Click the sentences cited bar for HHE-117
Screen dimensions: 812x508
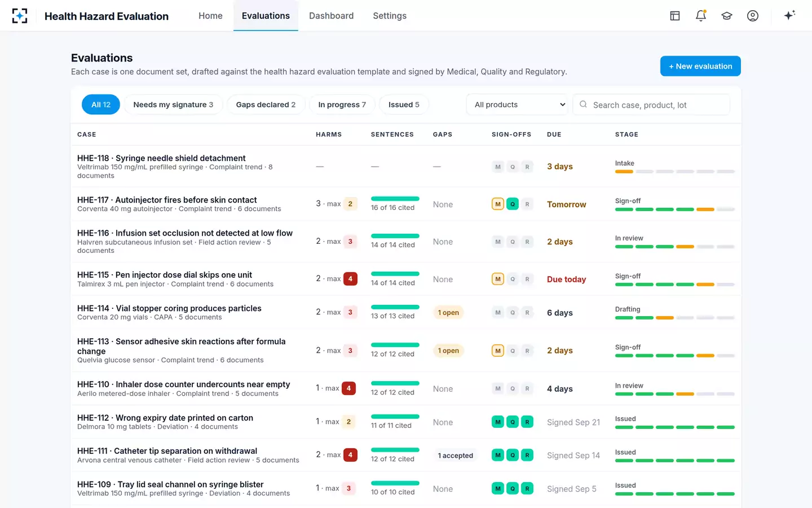pos(395,199)
